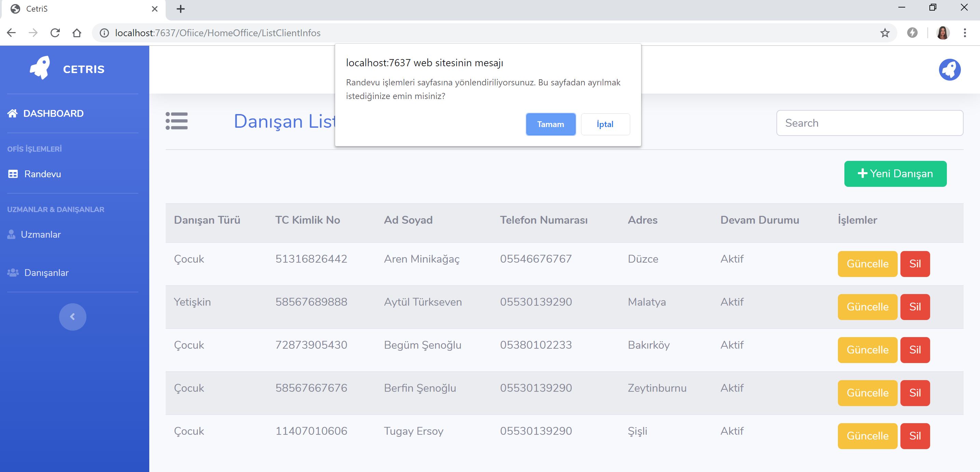Open Danışanlar in the sidebar
The width and height of the screenshot is (980, 472).
click(x=46, y=273)
